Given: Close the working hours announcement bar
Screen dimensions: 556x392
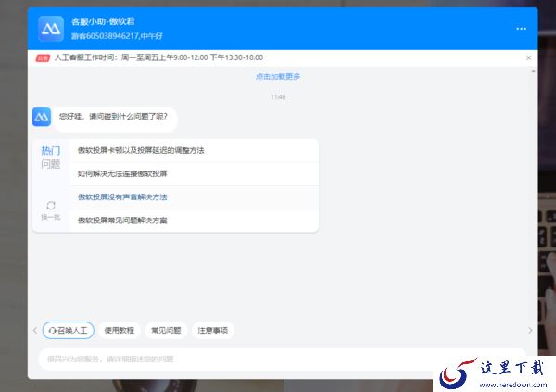Looking at the screenshot, I should click(x=528, y=57).
